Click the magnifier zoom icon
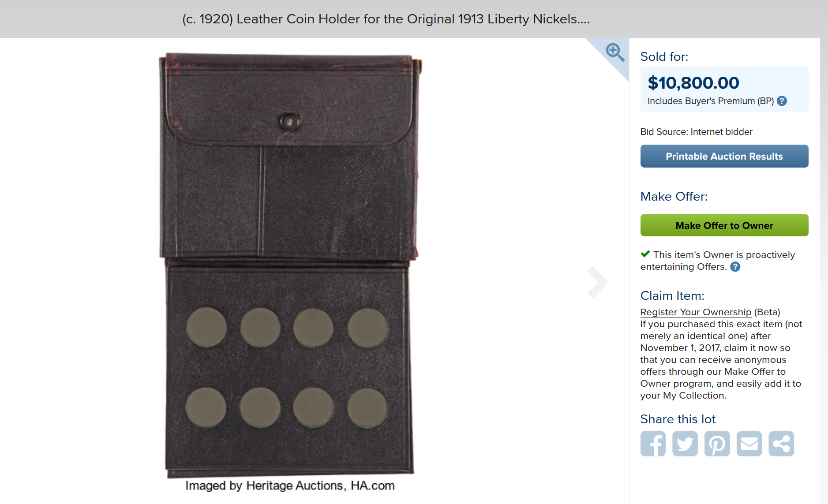The height and width of the screenshot is (504, 828). pos(615,52)
